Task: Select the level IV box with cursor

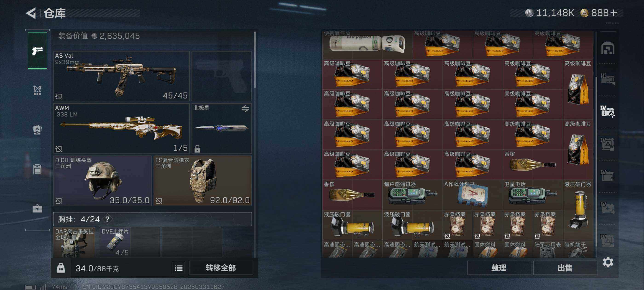Action: click(x=607, y=112)
